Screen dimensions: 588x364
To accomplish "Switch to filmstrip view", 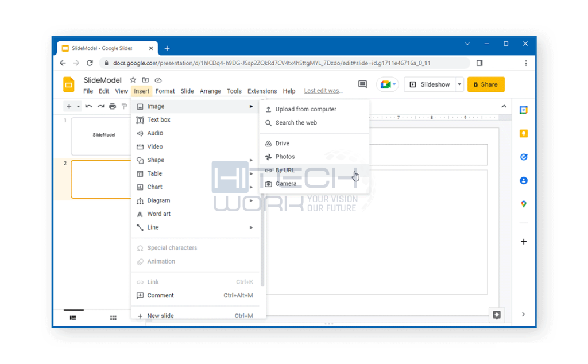I will (x=73, y=317).
